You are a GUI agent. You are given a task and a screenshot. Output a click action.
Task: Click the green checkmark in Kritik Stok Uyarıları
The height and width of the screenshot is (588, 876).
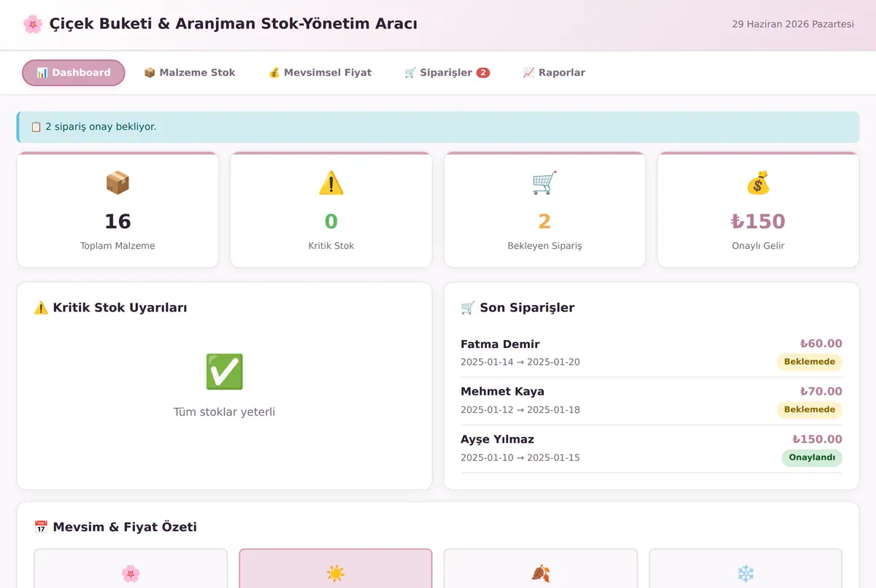[x=224, y=372]
